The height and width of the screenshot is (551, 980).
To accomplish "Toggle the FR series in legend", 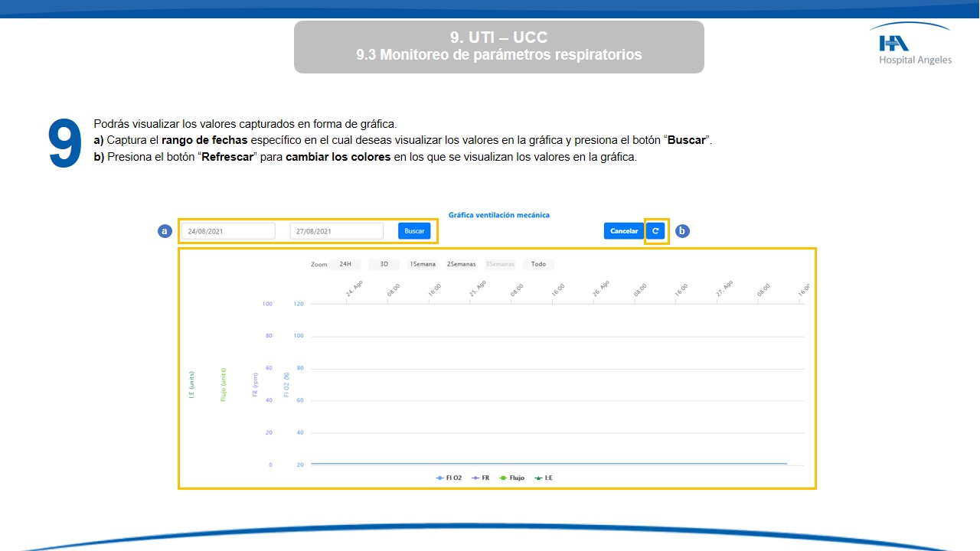I will [x=481, y=478].
